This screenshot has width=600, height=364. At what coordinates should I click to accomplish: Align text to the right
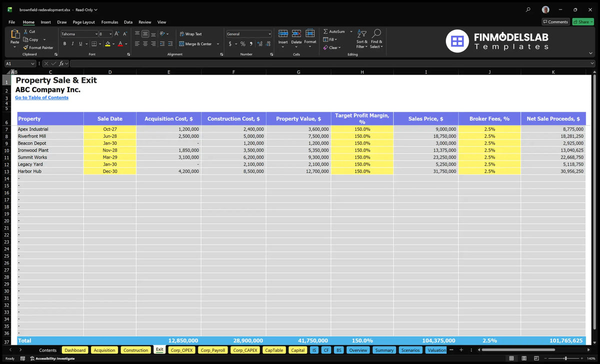point(153,44)
